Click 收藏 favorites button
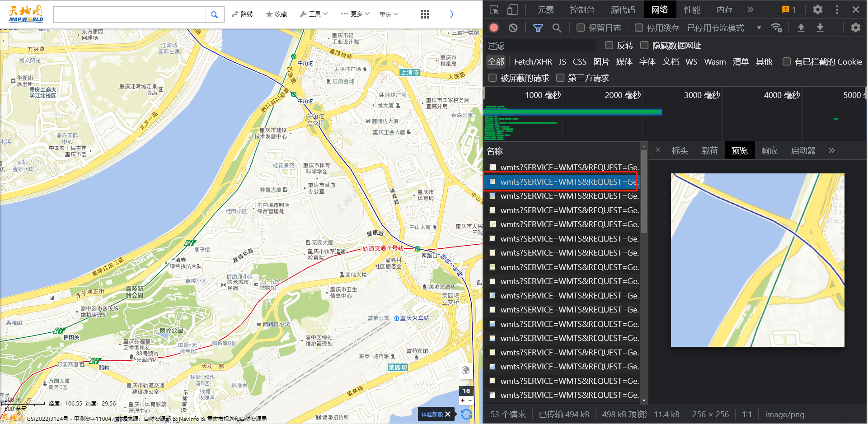This screenshot has width=868, height=424. click(x=277, y=14)
